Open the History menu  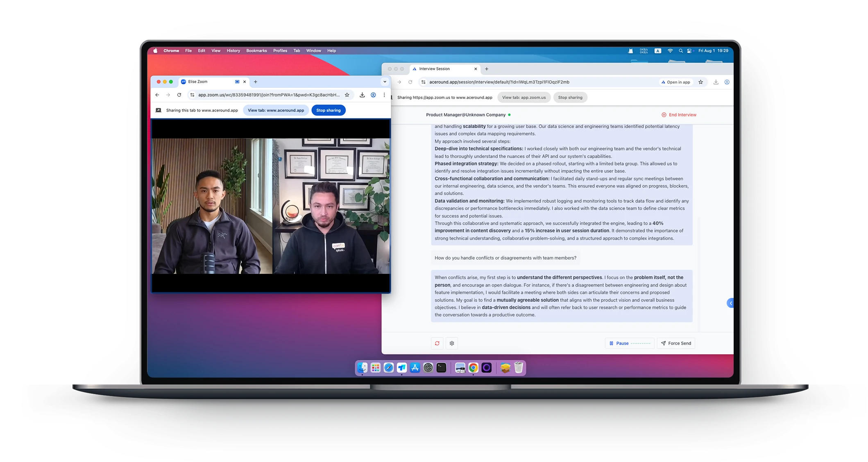(x=233, y=51)
